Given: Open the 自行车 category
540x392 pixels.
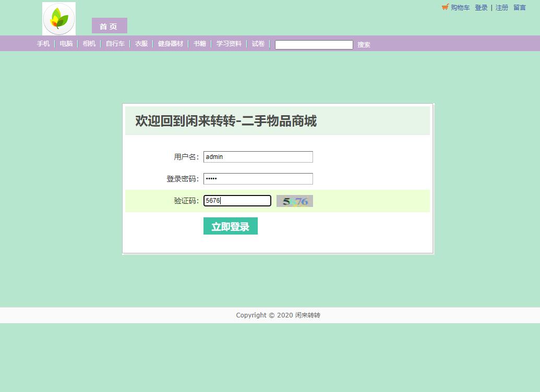Looking at the screenshot, I should [114, 44].
